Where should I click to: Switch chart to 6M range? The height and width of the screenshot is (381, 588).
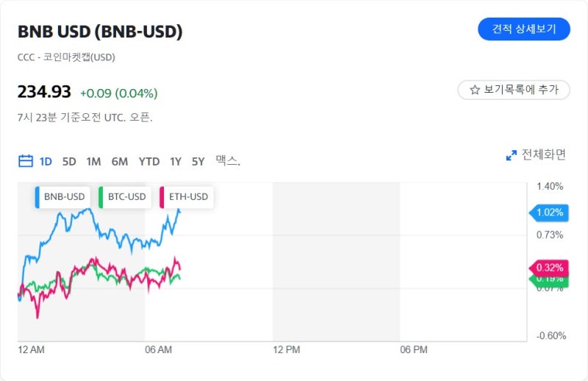[x=119, y=161]
